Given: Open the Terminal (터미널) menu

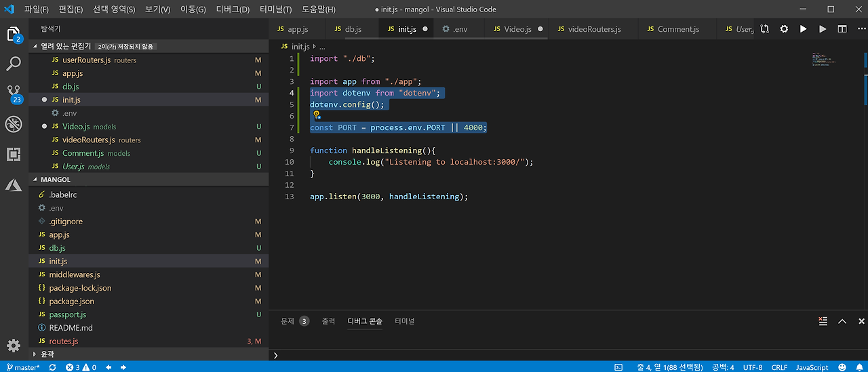Looking at the screenshot, I should pyautogui.click(x=275, y=9).
